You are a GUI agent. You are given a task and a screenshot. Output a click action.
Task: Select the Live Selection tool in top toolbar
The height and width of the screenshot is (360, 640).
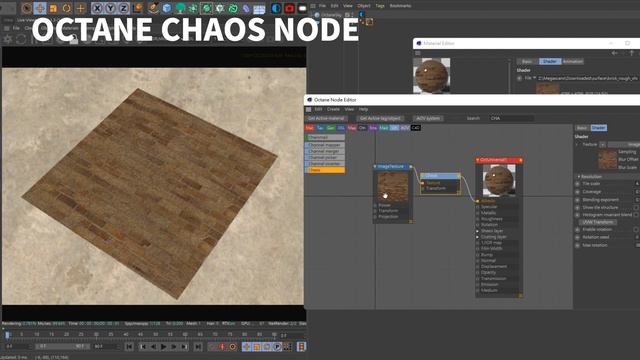tap(27, 8)
